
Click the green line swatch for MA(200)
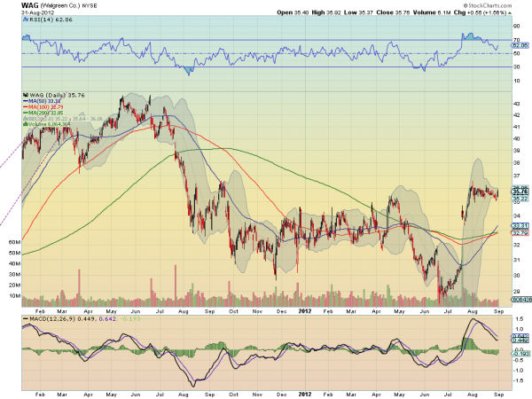(x=26, y=113)
